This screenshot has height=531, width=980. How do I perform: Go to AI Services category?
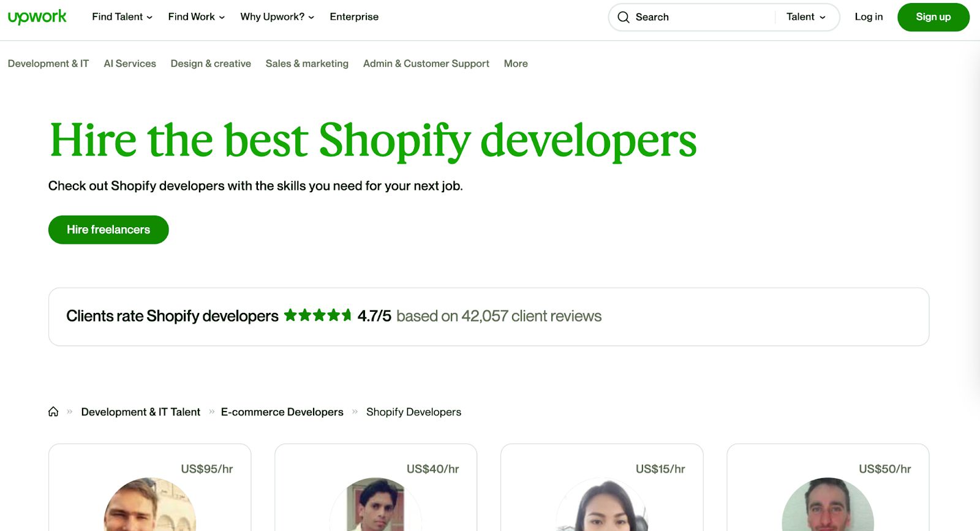(130, 64)
